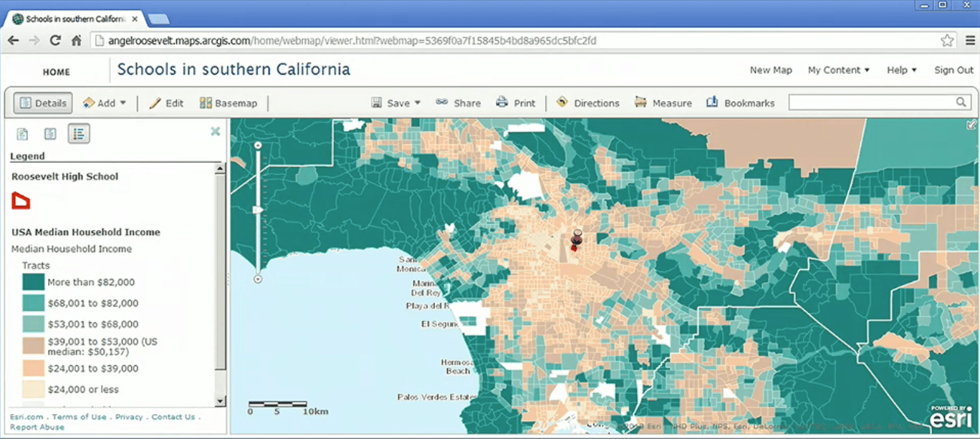Select the Show Map Legend icon
The width and height of the screenshot is (980, 439).
[x=79, y=133]
